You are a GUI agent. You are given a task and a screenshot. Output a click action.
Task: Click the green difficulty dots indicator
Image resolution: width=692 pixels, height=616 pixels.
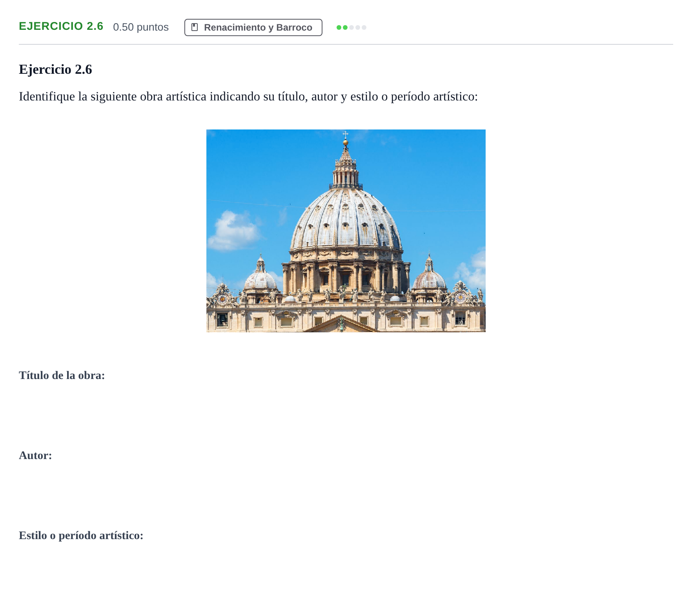pyautogui.click(x=351, y=27)
